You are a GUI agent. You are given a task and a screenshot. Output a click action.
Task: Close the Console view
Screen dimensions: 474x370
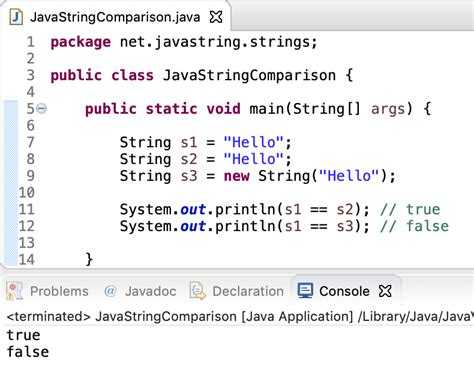pyautogui.click(x=385, y=291)
